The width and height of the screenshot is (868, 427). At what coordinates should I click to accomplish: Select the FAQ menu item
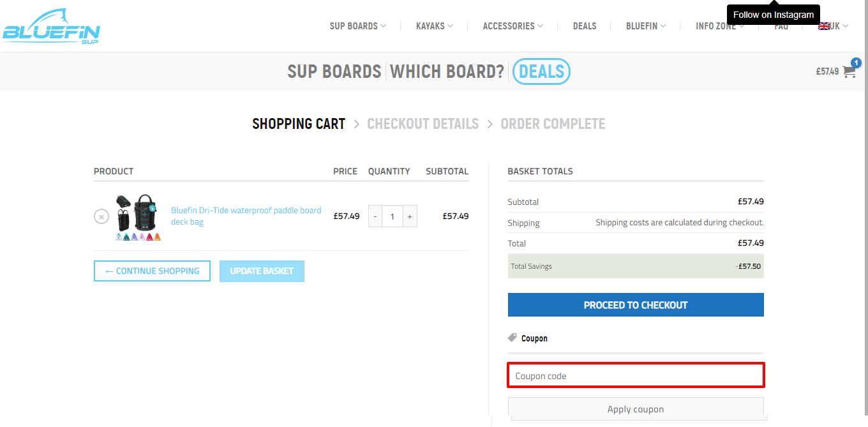[x=781, y=26]
